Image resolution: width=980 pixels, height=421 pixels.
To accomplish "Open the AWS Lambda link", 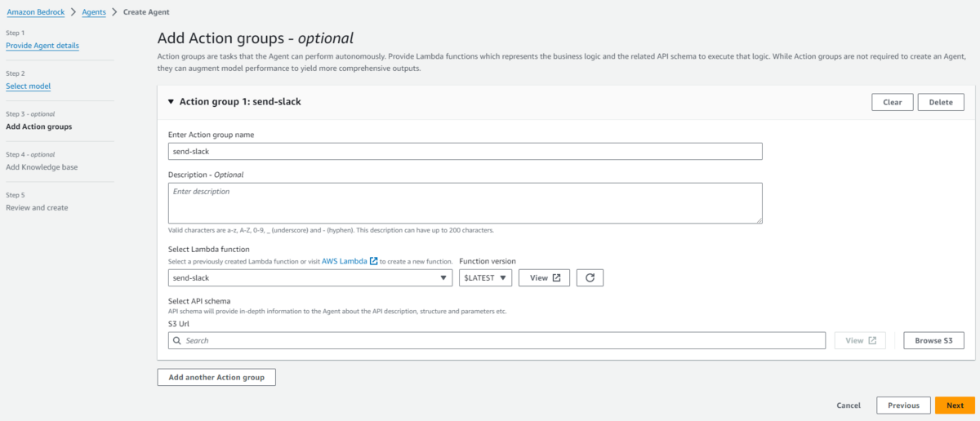I will coord(344,261).
